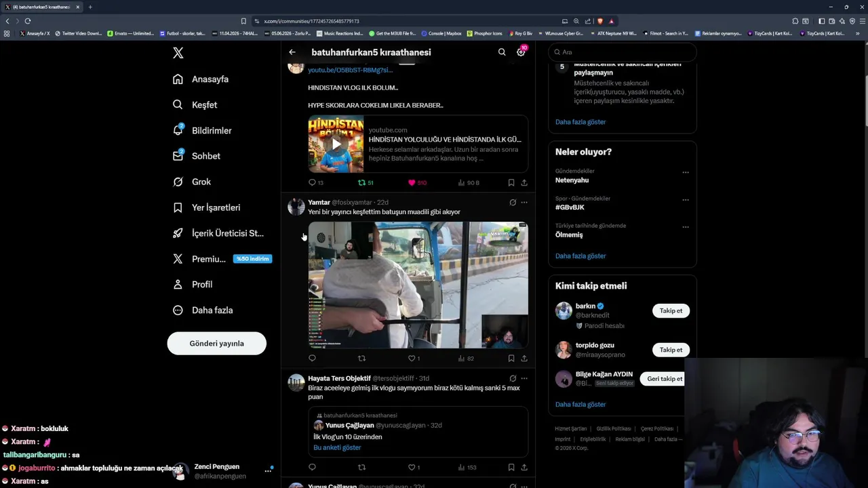Open Grok action on Hayata Ters Objektif post

tap(513, 378)
